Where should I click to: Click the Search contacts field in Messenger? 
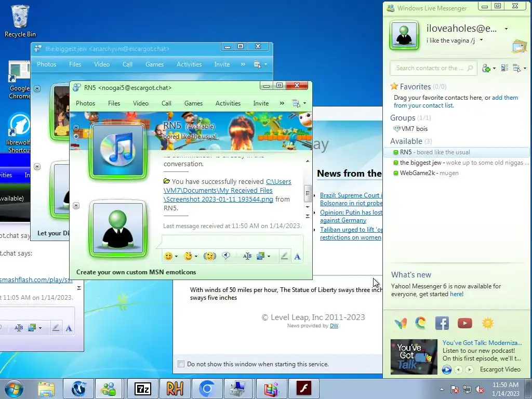coord(434,68)
